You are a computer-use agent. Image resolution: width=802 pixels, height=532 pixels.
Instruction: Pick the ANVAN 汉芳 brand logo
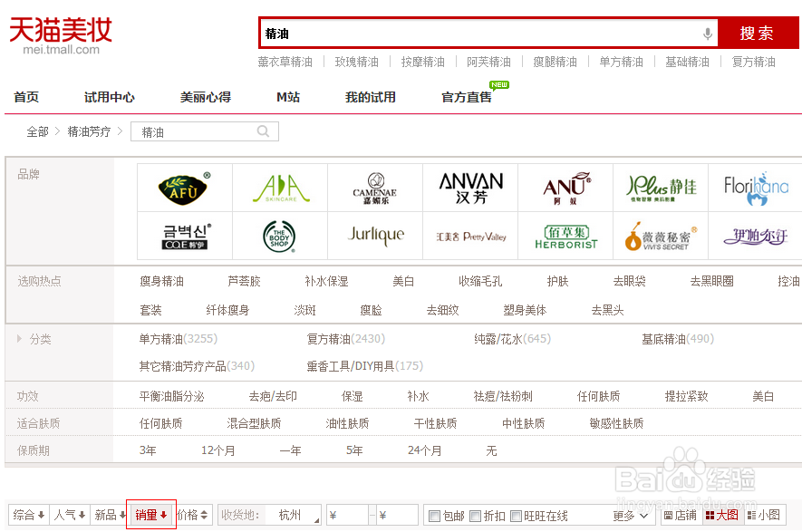(470, 188)
